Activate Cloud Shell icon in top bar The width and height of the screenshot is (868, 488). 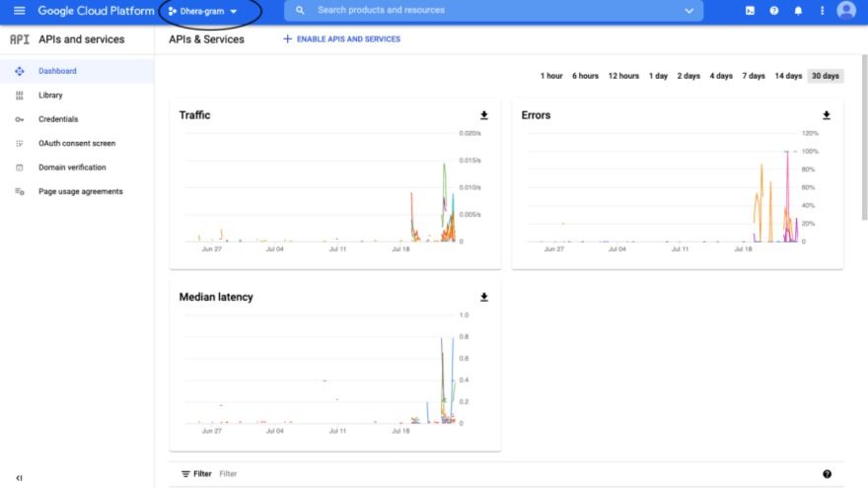coord(750,11)
